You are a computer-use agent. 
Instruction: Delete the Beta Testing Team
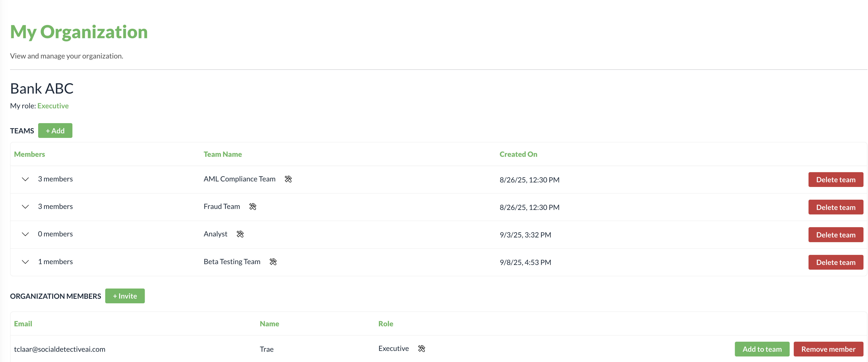[x=836, y=262]
